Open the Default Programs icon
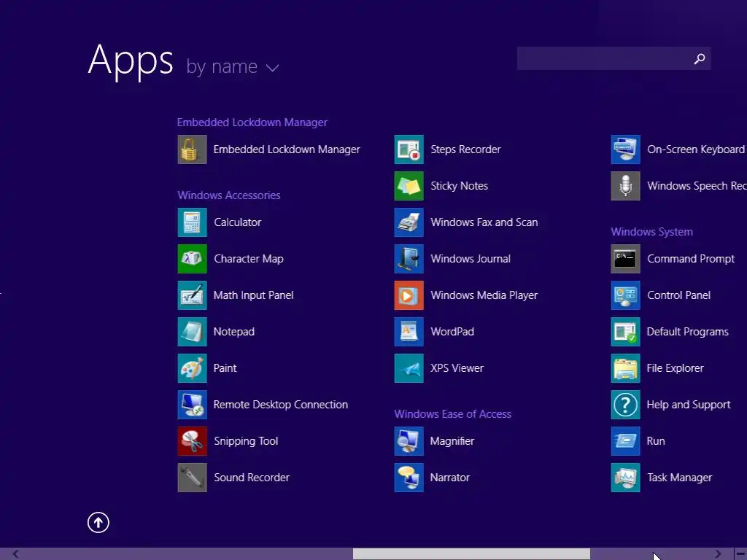The width and height of the screenshot is (747, 560). point(625,332)
